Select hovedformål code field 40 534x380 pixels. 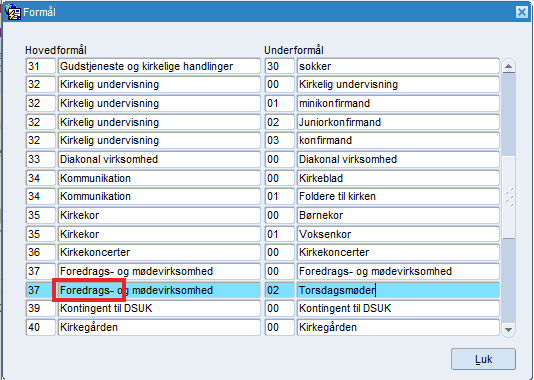click(x=41, y=328)
